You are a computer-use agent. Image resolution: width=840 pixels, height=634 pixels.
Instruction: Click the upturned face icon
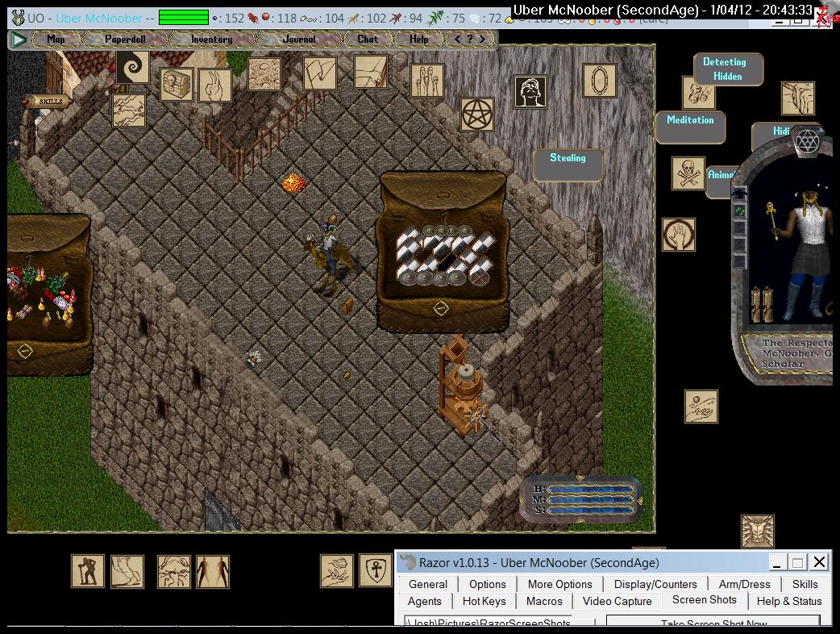530,92
